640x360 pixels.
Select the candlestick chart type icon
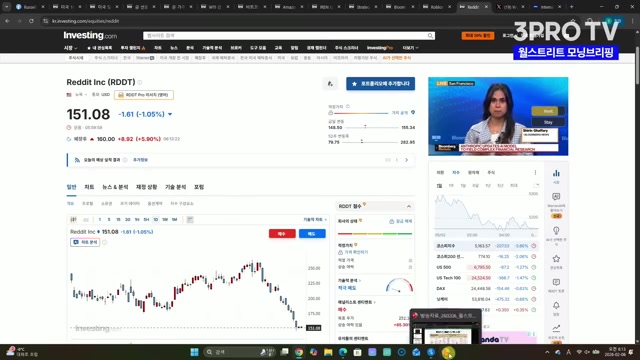click(73, 220)
